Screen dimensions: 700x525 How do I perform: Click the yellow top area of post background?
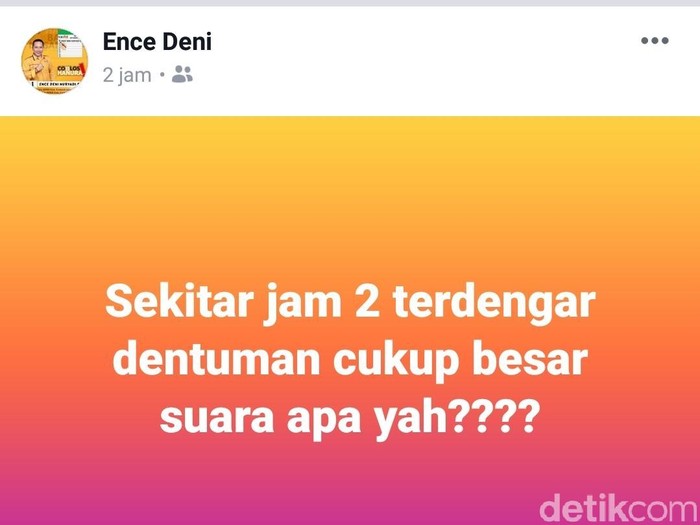click(x=350, y=143)
